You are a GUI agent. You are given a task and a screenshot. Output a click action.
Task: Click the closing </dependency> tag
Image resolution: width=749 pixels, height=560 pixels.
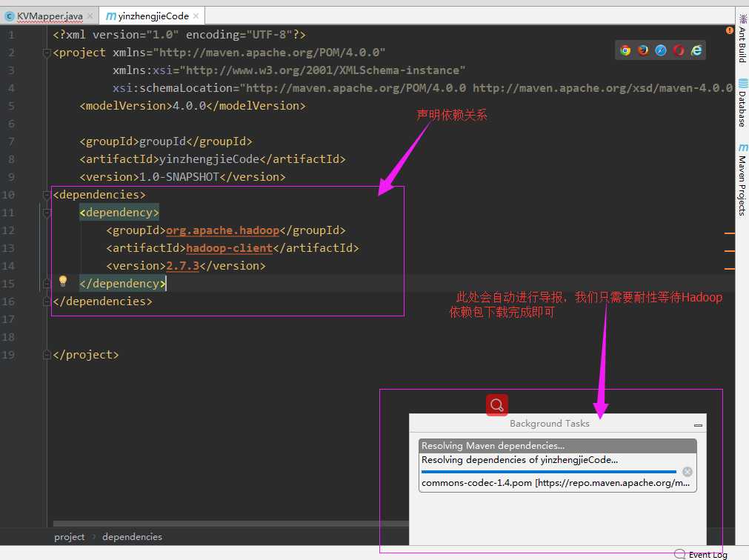coord(122,284)
